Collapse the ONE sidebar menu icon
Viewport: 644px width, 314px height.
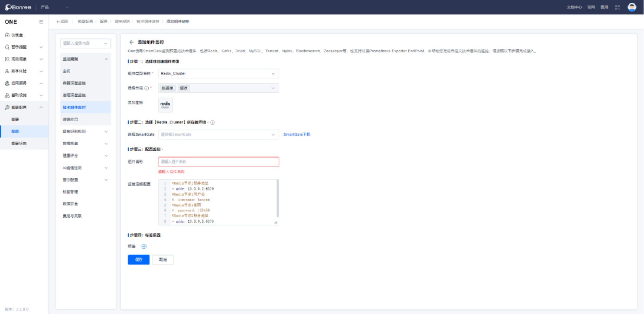41,22
